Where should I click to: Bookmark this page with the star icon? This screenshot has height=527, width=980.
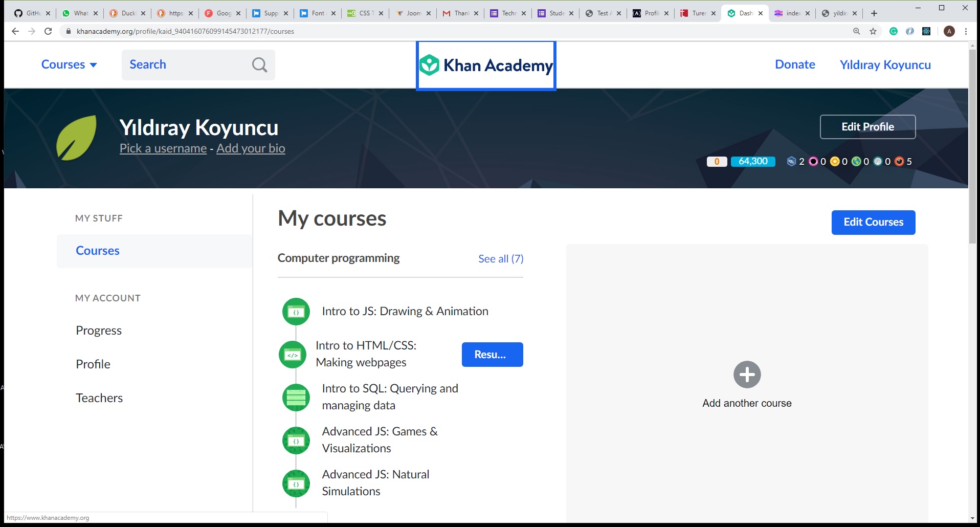[873, 31]
